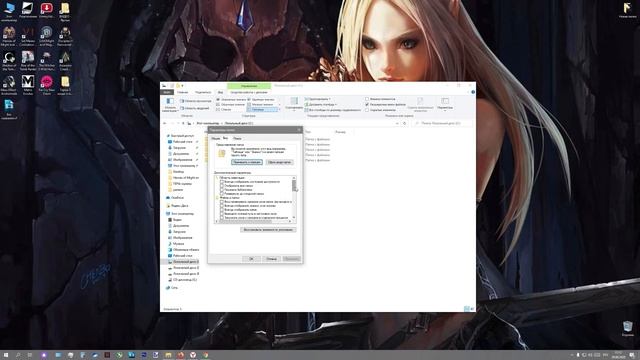Check Всегда отображать состояние доступности option
Image resolution: width=640 pixels, height=360 pixels.
tap(222, 182)
